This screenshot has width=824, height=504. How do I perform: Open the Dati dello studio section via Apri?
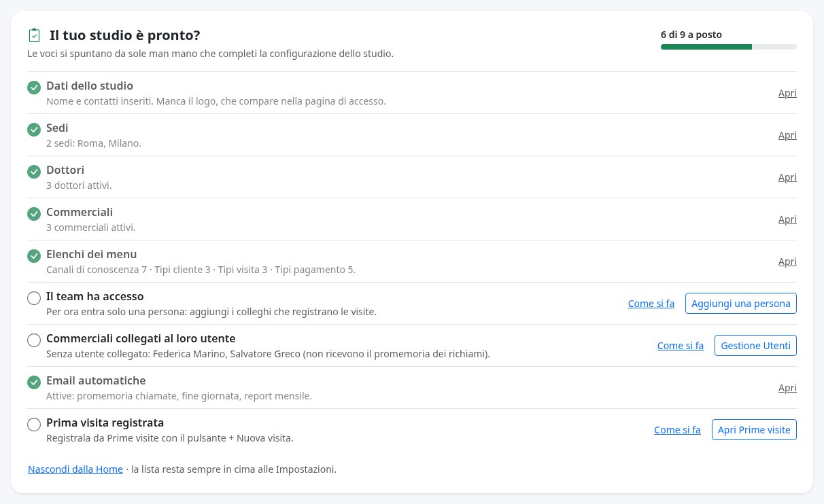click(787, 93)
